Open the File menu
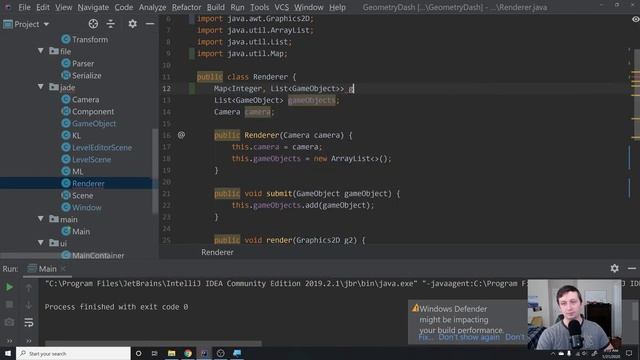The width and height of the screenshot is (640, 360). (24, 7)
